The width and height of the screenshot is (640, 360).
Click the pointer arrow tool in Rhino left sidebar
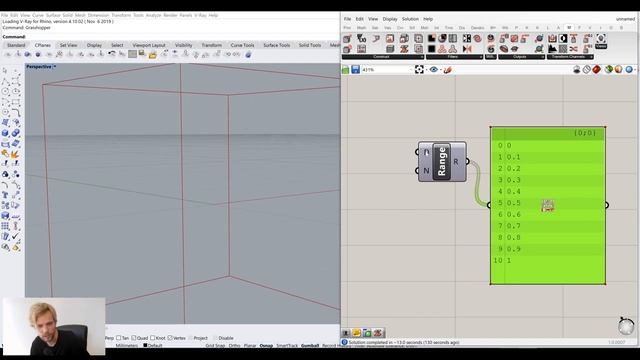[x=5, y=71]
